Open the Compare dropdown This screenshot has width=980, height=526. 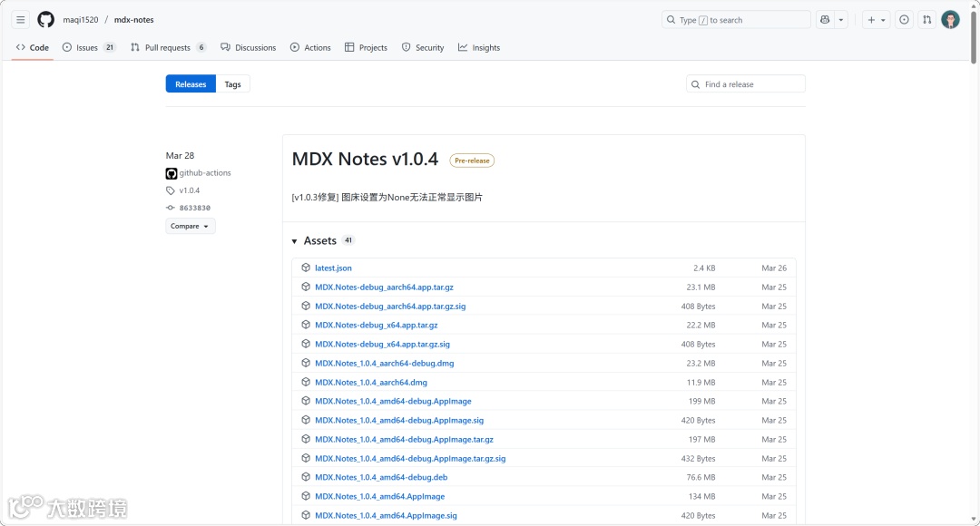click(190, 226)
